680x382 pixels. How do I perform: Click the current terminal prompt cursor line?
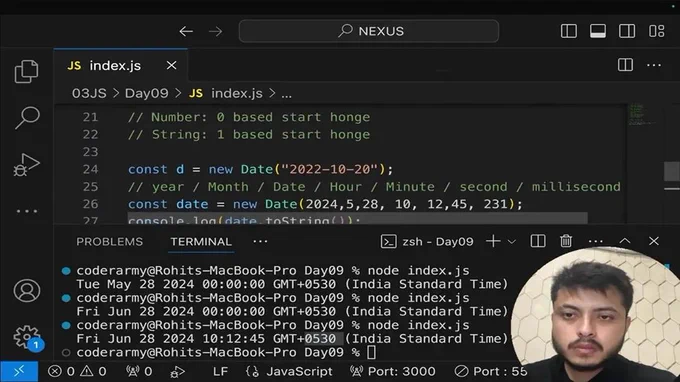pyautogui.click(x=226, y=353)
